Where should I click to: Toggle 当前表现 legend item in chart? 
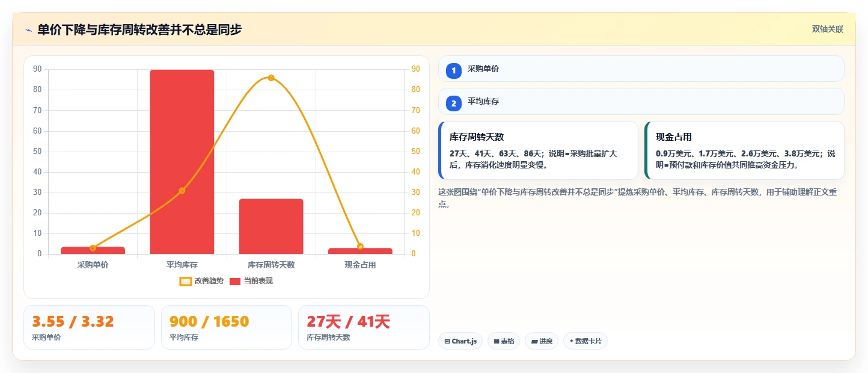251,281
